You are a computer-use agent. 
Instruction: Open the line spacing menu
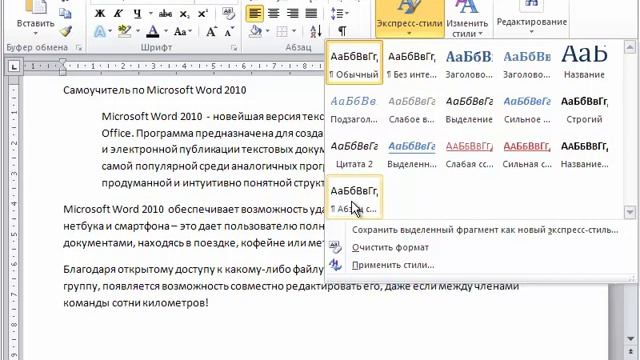coord(339,13)
